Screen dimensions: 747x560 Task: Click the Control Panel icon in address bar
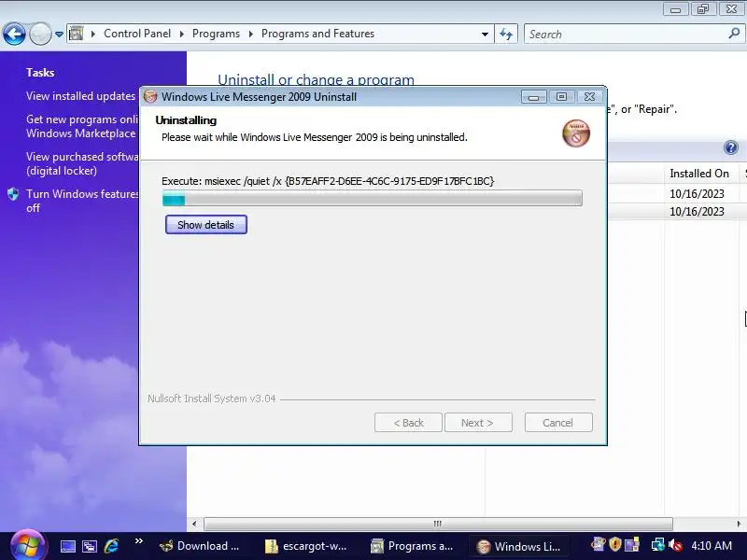click(77, 34)
